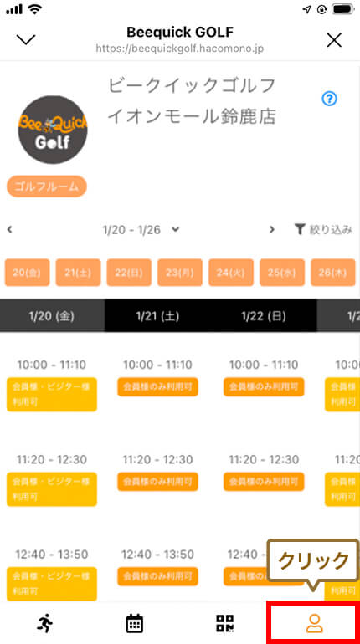Open the 絞り込み filter icon
The image size is (360, 644).
coord(323,230)
